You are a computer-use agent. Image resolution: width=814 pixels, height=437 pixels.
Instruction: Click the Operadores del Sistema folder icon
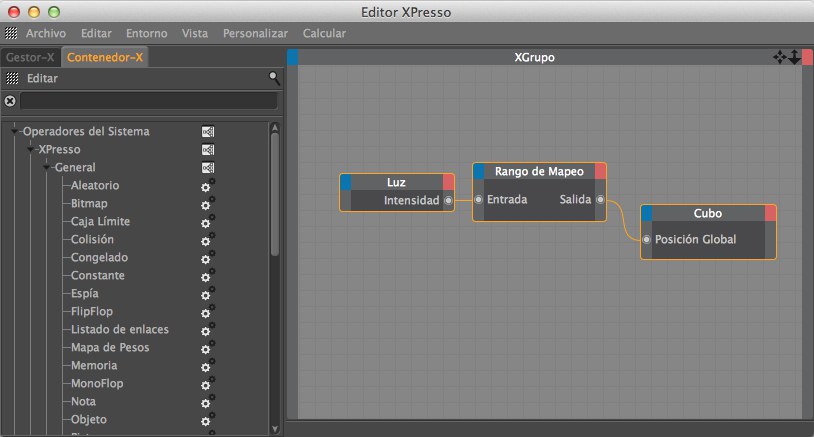coord(208,132)
